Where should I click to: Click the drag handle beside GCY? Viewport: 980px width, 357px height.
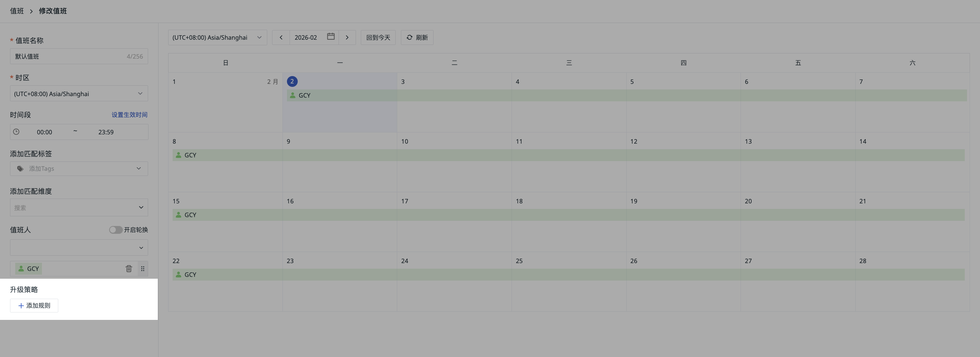point(143,268)
